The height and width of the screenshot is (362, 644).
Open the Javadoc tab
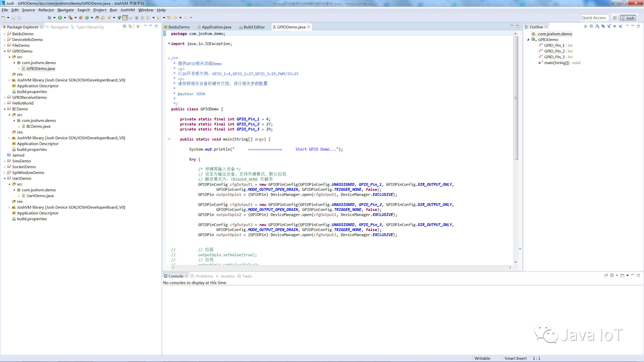225,276
